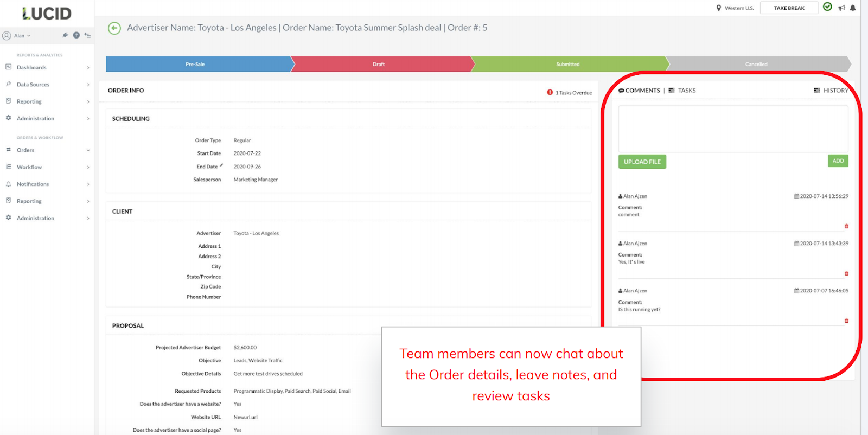868x435 pixels.
Task: Click the Notifications bell icon in sidebar
Action: coord(9,184)
